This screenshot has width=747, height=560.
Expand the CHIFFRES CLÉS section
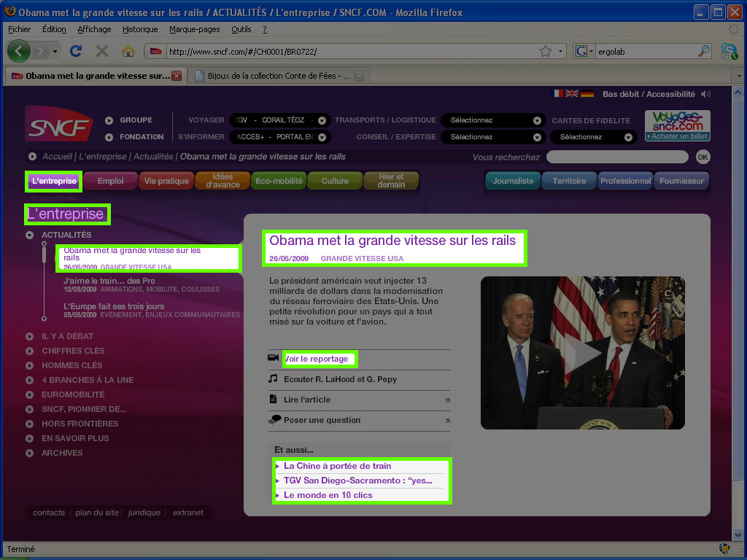coord(29,351)
